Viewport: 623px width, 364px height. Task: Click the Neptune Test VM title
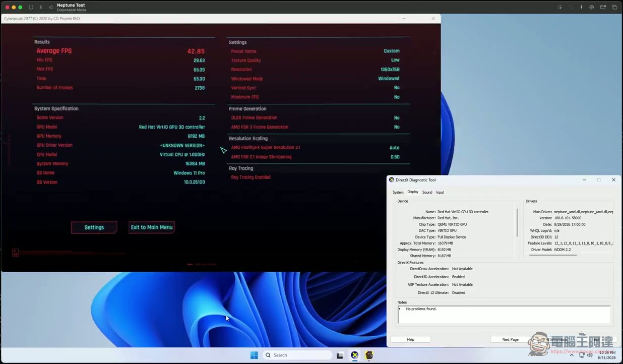tap(71, 5)
